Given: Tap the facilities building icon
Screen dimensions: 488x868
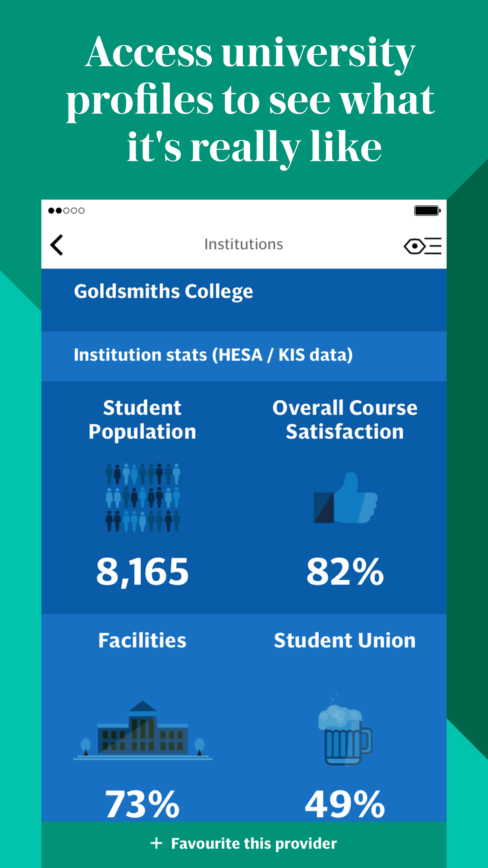Looking at the screenshot, I should (x=143, y=731).
